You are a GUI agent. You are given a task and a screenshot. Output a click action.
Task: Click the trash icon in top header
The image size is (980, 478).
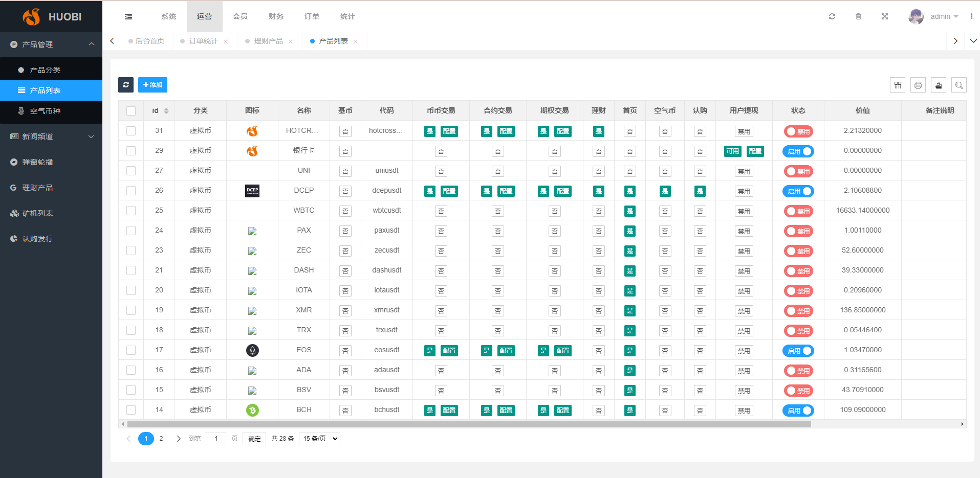click(x=858, y=16)
